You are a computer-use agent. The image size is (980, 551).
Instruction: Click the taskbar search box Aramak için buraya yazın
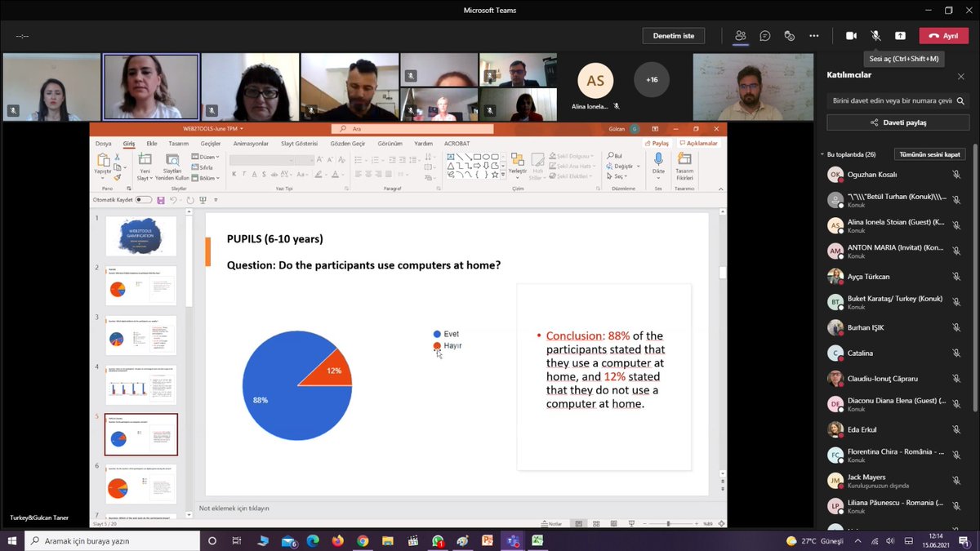tap(110, 540)
